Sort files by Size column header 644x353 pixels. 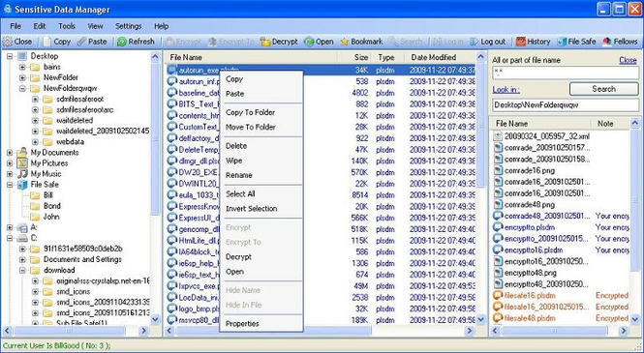click(x=354, y=57)
